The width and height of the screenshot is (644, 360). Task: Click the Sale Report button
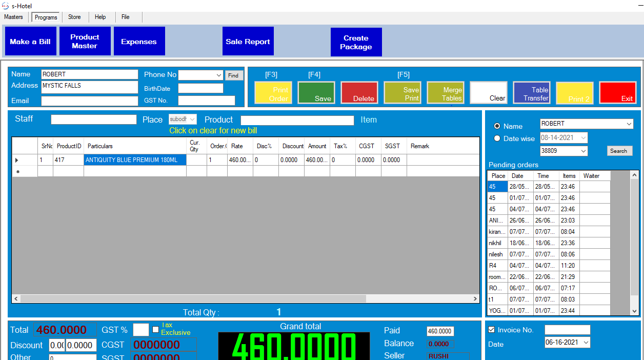coord(248,42)
